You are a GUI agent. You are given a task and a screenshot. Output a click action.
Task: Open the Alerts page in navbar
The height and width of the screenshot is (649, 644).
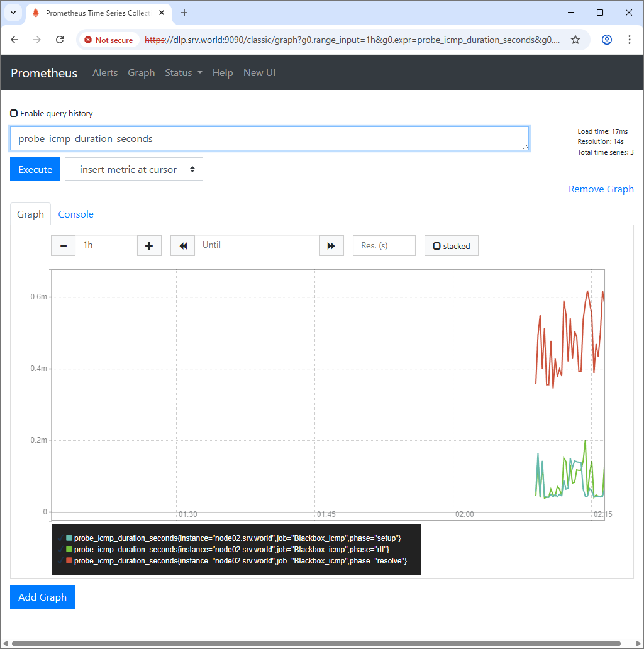tap(105, 73)
